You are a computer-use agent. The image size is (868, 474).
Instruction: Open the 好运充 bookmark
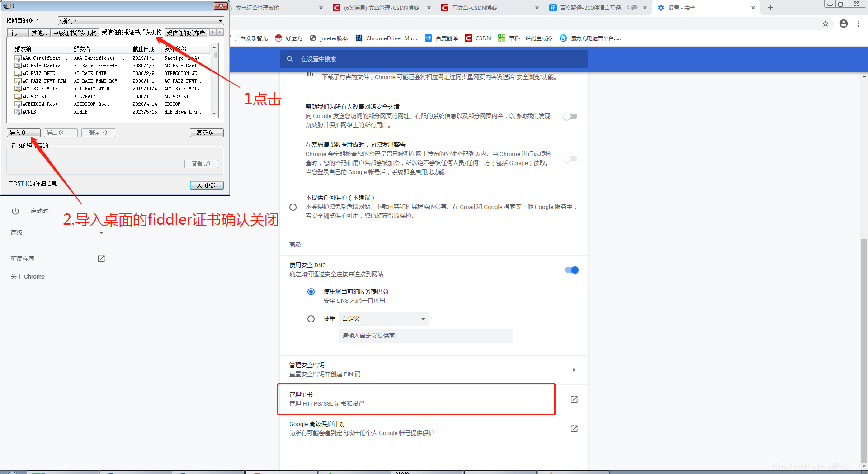click(x=288, y=38)
